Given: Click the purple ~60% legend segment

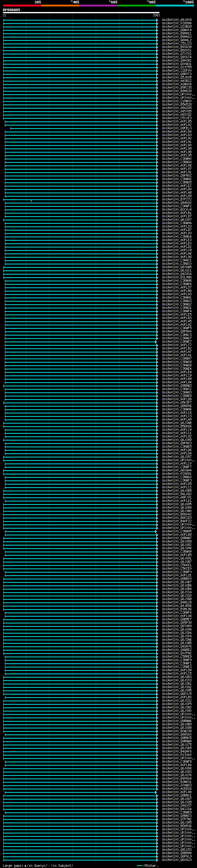Looking at the screenshot, I should (x=98, y=6).
